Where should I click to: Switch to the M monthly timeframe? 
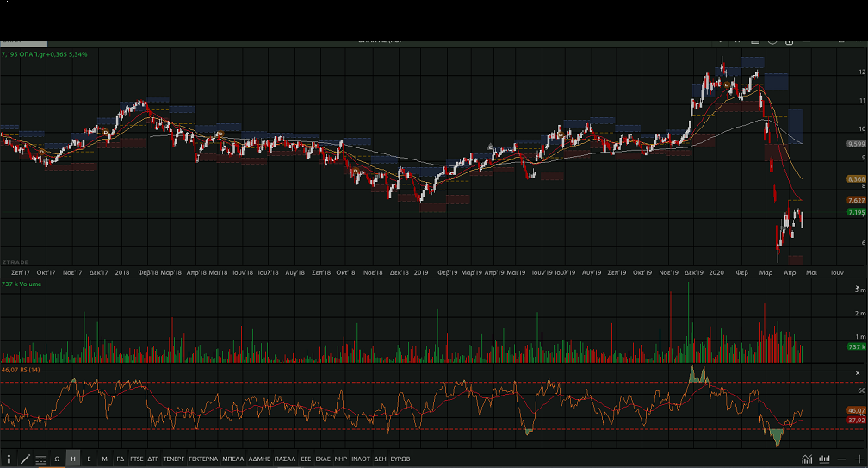pos(104,459)
